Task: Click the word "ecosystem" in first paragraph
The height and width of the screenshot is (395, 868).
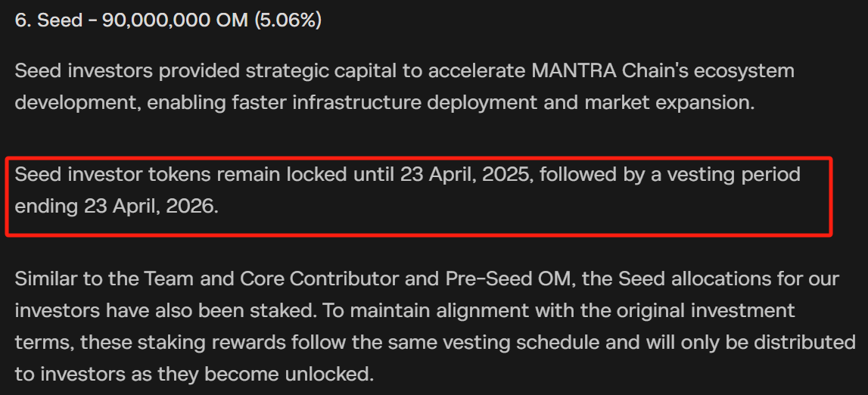Action: pyautogui.click(x=742, y=71)
